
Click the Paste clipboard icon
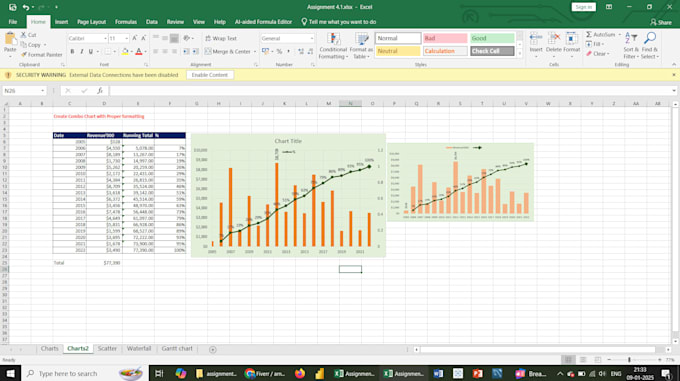click(x=10, y=39)
